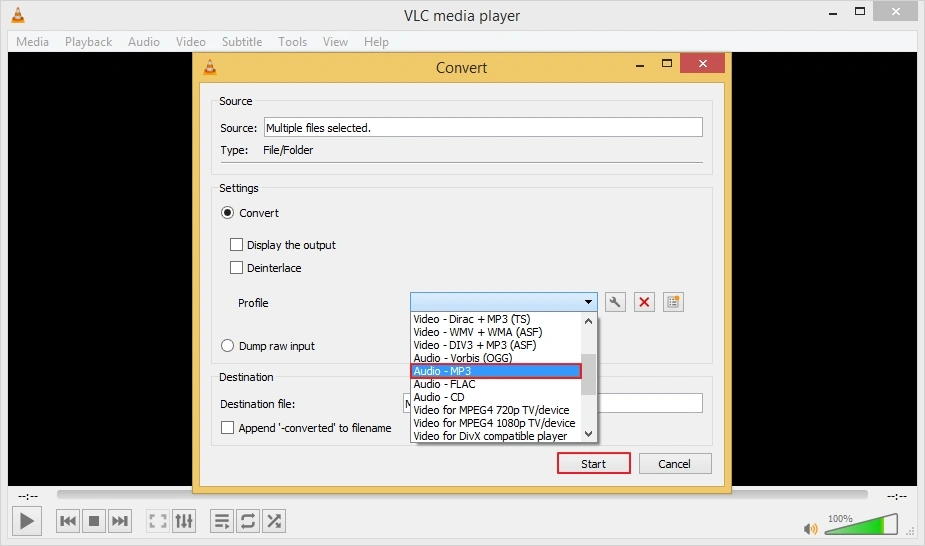This screenshot has width=925, height=546.
Task: Click VLC cone icon in main window title bar
Action: [x=18, y=15]
